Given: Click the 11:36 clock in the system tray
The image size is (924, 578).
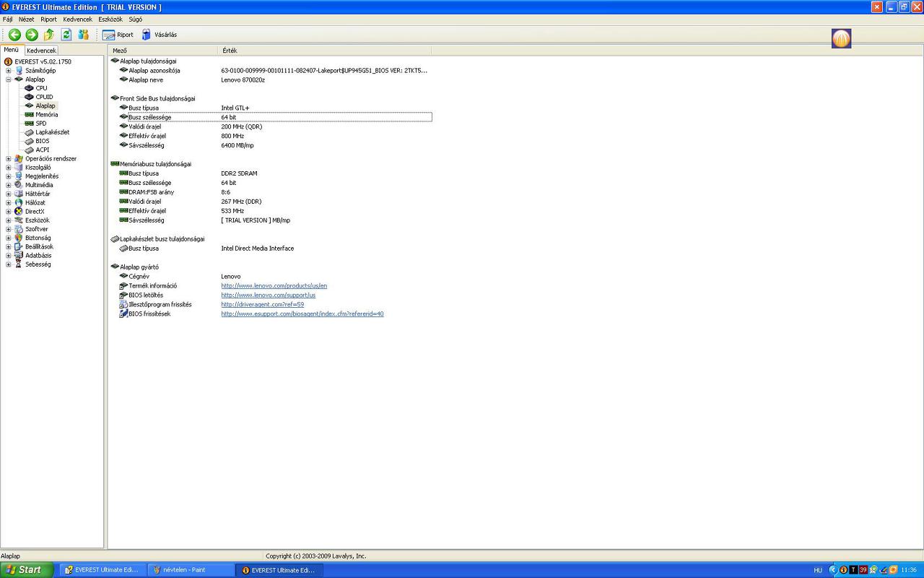Looking at the screenshot, I should click(x=909, y=570).
